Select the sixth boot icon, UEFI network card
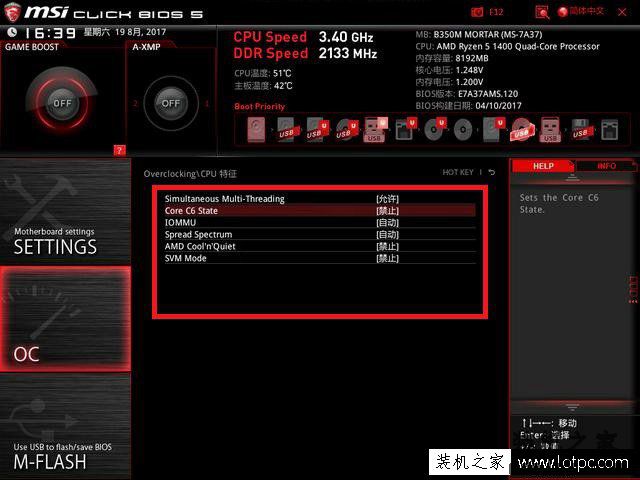640x480 pixels. [406, 130]
